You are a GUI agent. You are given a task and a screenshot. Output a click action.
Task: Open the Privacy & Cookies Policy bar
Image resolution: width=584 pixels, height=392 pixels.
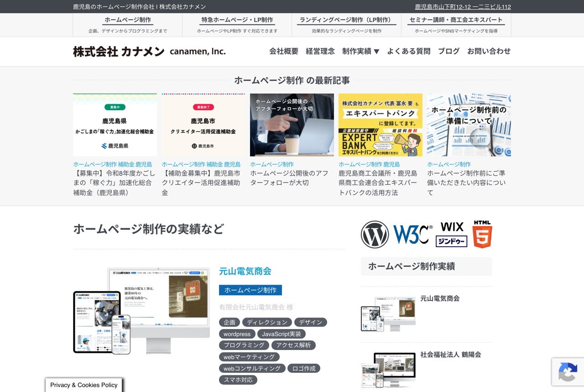click(84, 385)
